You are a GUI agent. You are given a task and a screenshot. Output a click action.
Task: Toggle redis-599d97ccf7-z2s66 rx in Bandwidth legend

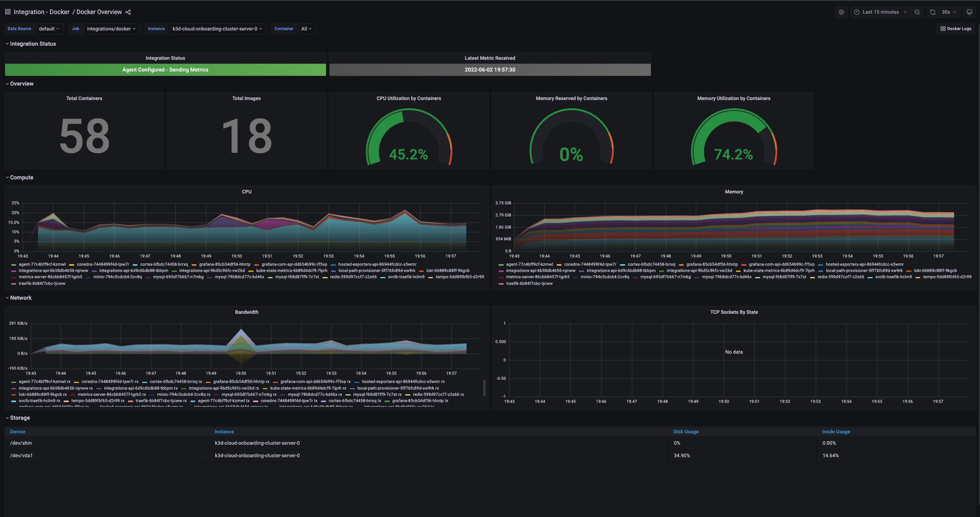[438, 395]
